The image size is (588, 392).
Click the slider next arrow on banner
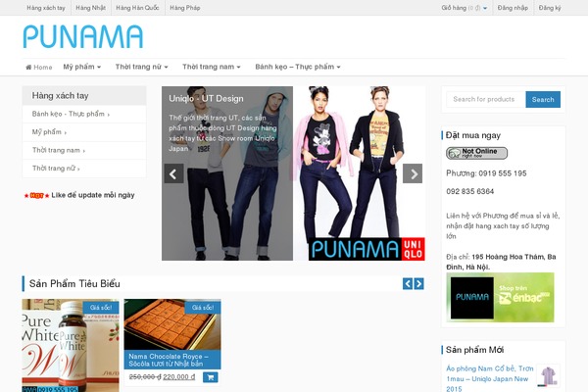(413, 173)
